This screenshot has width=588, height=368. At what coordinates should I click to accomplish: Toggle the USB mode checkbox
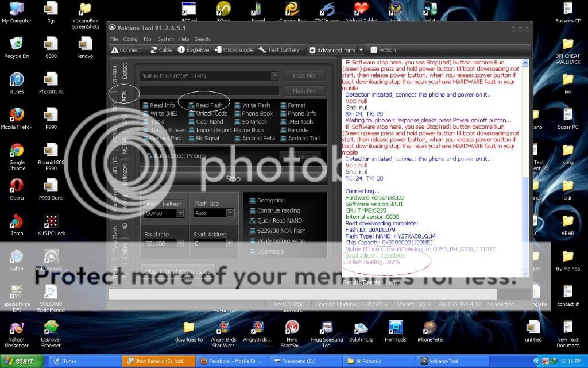point(253,251)
